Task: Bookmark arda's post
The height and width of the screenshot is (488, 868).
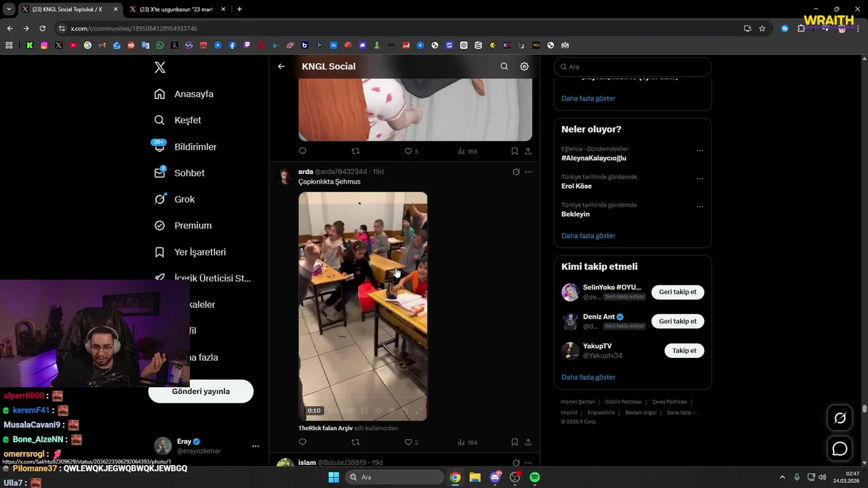Action: click(514, 442)
